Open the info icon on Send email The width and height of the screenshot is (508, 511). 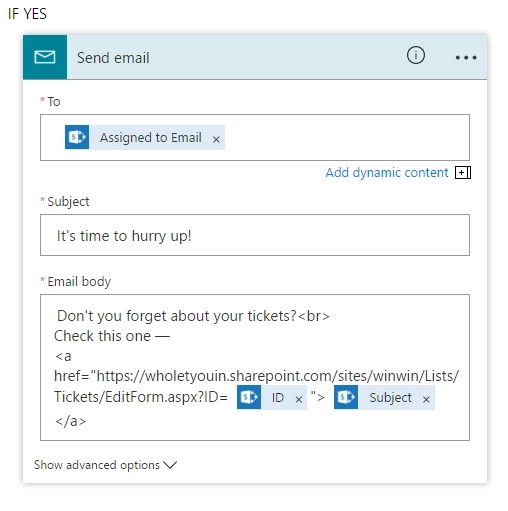[415, 55]
